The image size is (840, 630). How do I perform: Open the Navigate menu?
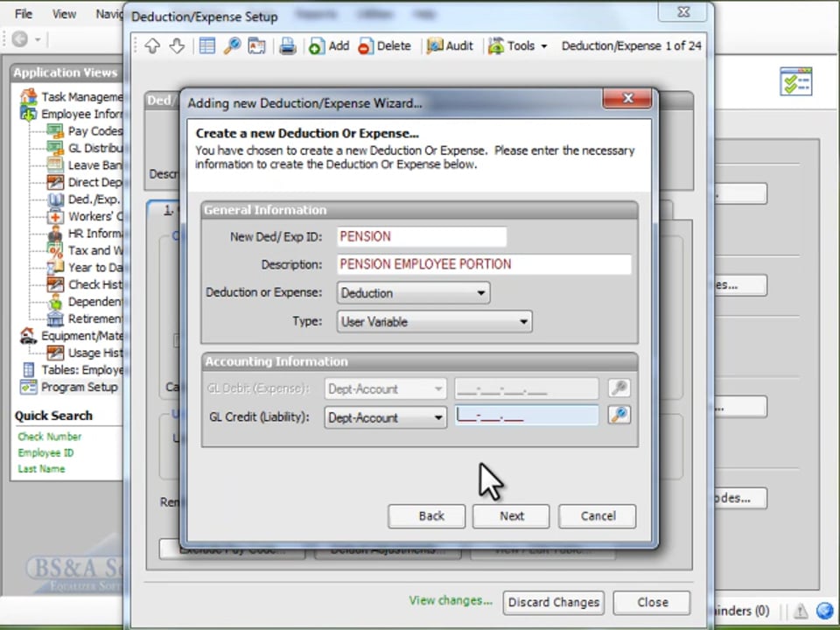109,14
